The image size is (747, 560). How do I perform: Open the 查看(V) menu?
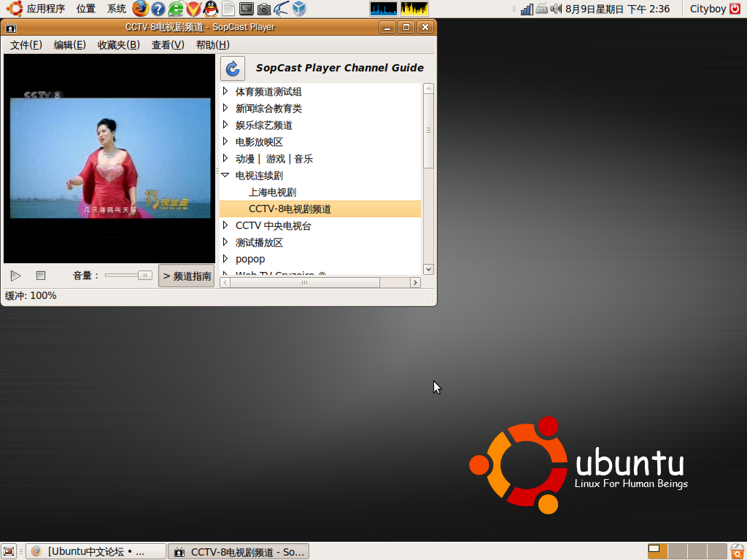point(168,44)
